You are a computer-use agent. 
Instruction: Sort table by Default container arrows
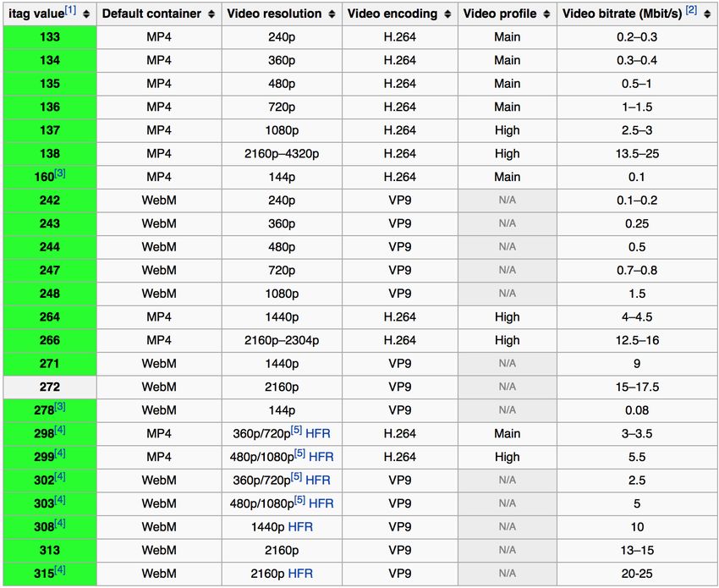[211, 14]
